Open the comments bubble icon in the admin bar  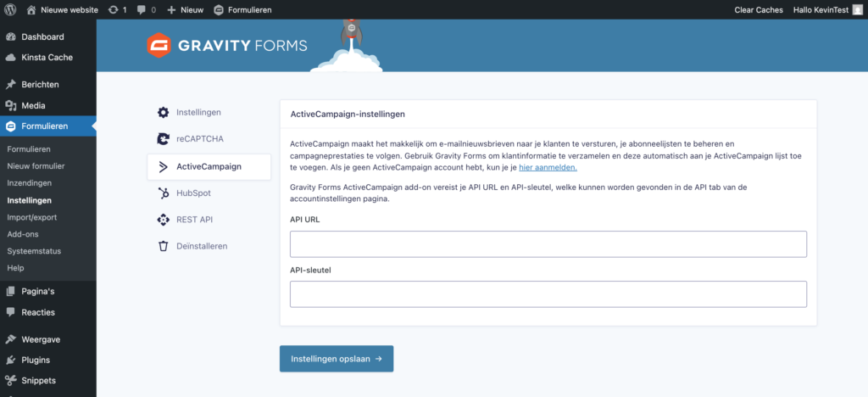point(142,10)
